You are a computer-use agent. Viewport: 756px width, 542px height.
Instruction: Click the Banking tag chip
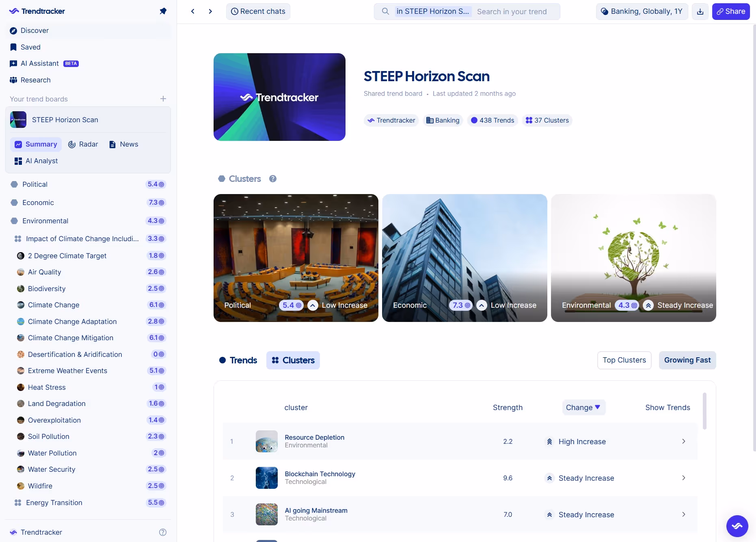443,120
